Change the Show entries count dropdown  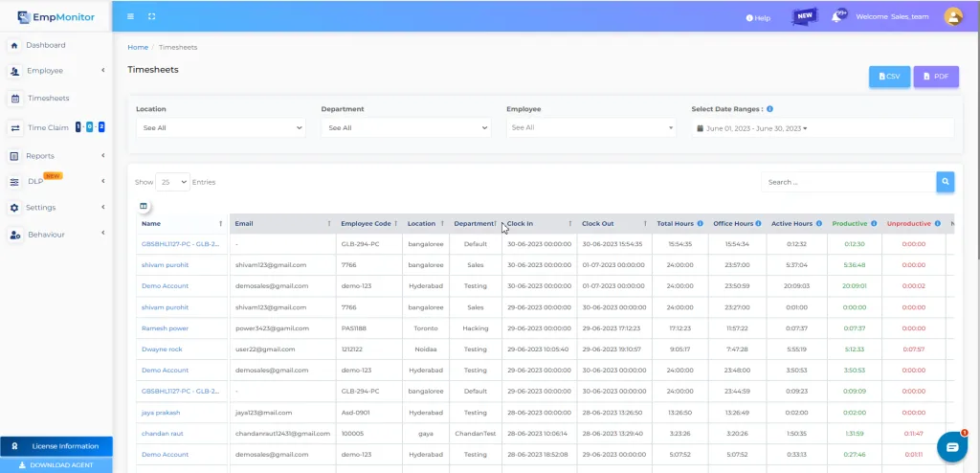coord(172,182)
